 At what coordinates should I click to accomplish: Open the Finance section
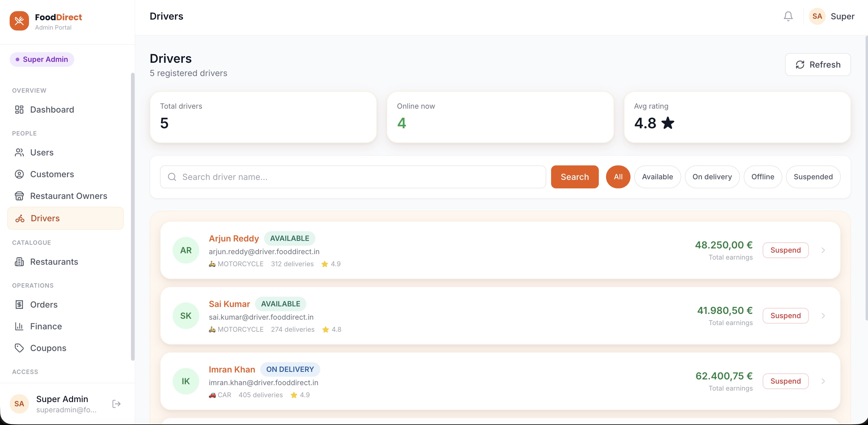tap(65, 326)
